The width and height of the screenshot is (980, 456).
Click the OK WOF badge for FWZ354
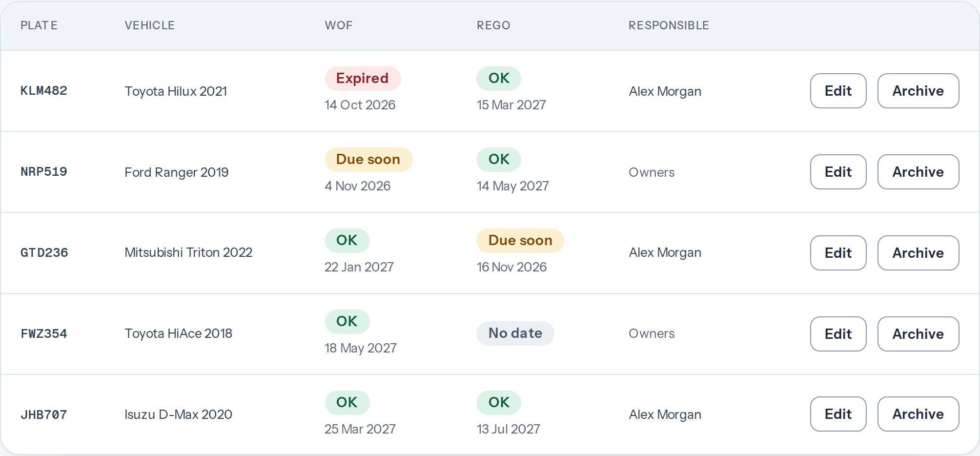tap(347, 322)
